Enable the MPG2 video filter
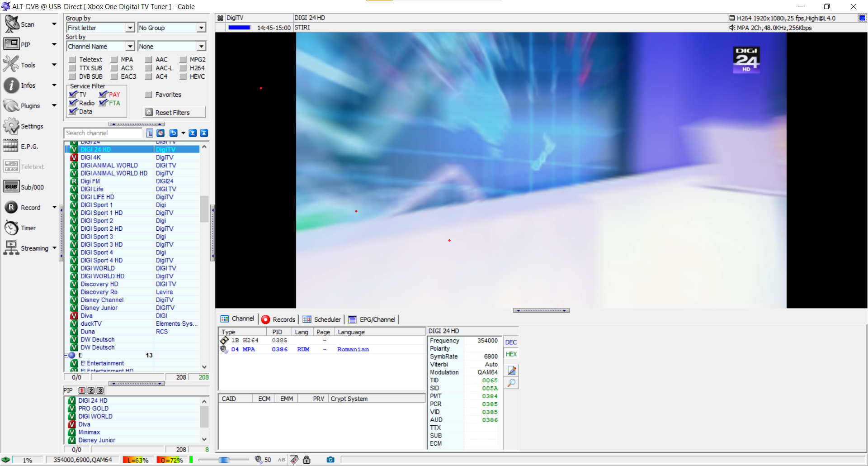 183,59
